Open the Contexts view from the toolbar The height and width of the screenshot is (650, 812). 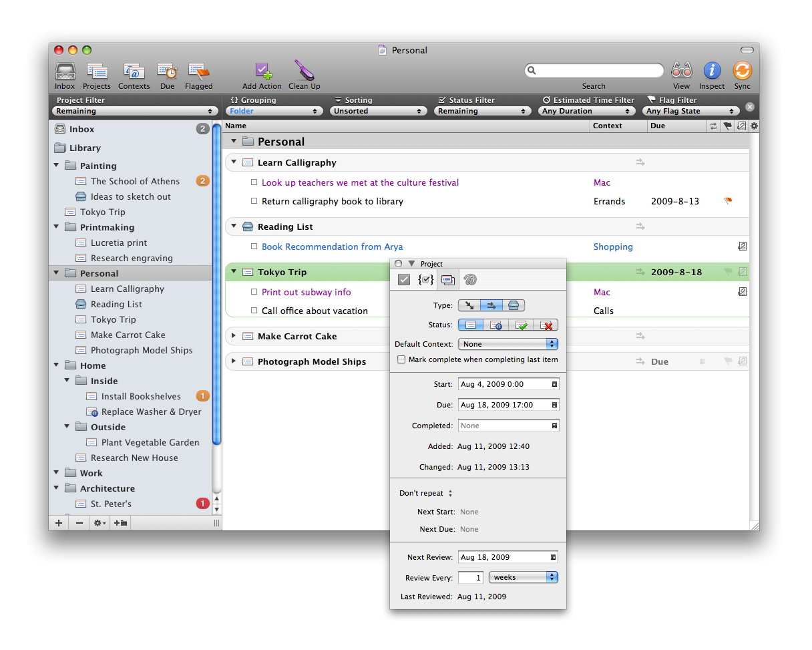pos(134,71)
